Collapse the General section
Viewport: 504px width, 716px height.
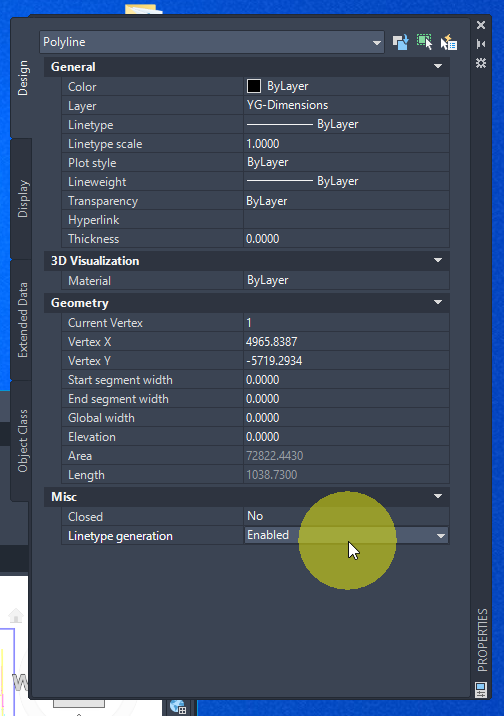click(438, 67)
